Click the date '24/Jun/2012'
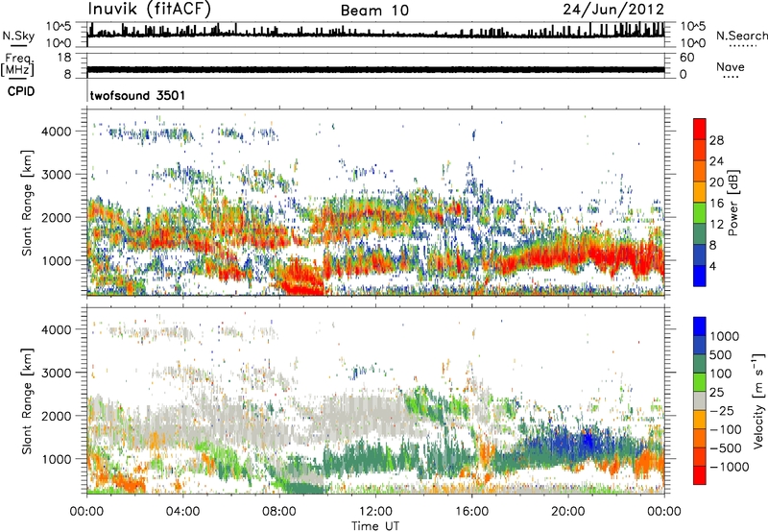Screen dimensions: 768x532 pyautogui.click(x=613, y=10)
